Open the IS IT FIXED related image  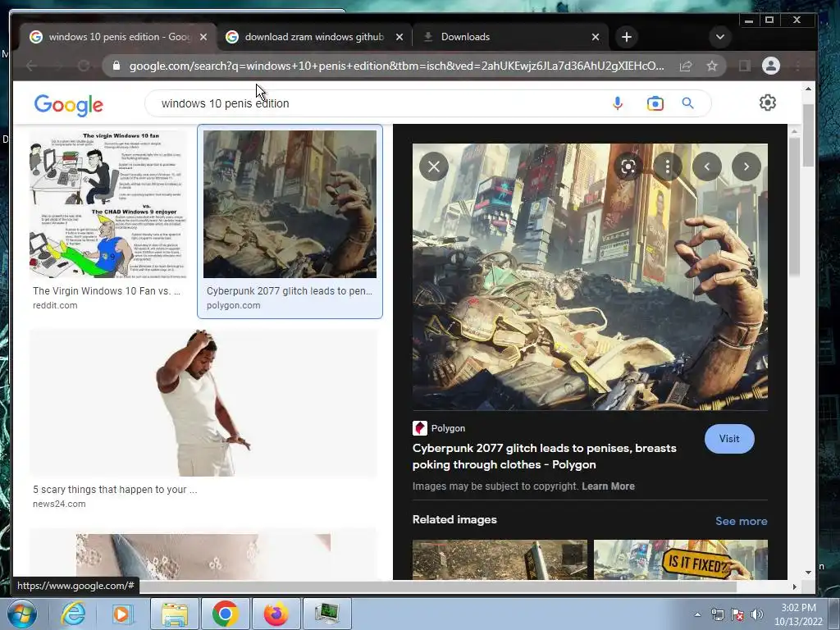pos(680,559)
